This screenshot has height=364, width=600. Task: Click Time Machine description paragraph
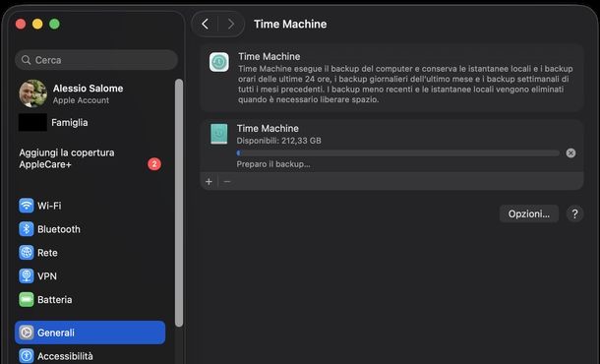405,85
